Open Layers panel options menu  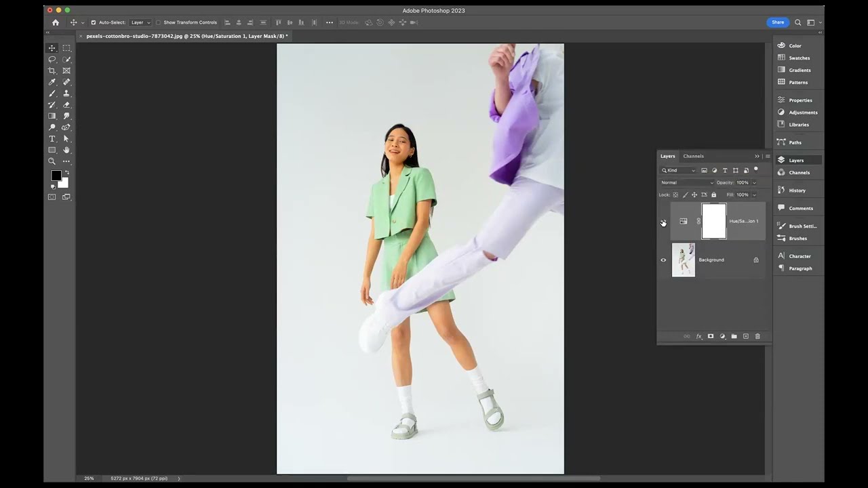click(768, 157)
